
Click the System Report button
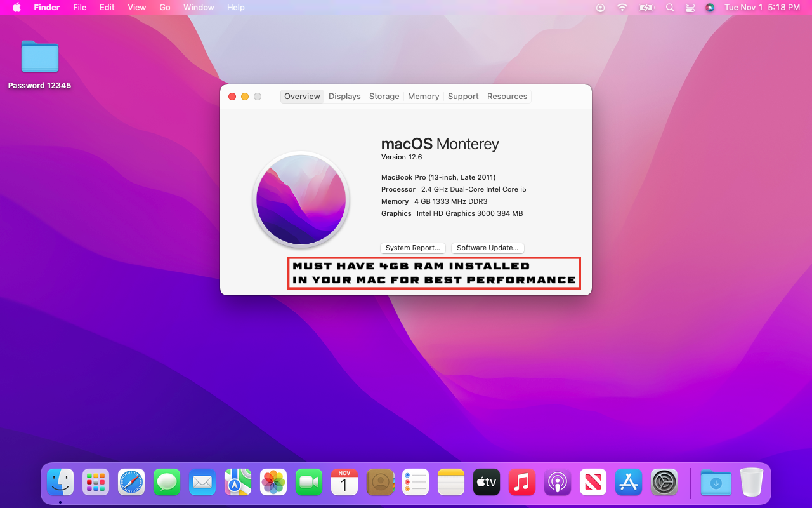point(413,248)
